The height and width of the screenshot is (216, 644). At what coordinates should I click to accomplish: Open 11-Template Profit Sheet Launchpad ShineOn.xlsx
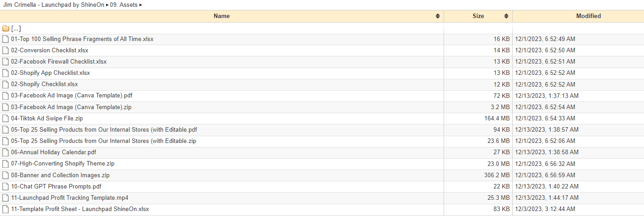pyautogui.click(x=80, y=209)
